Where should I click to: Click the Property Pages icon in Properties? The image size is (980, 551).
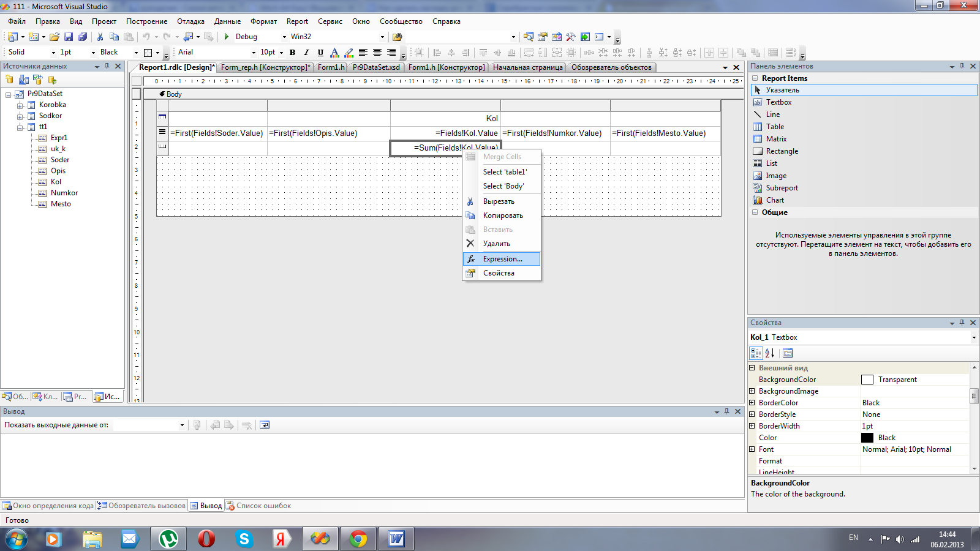click(x=788, y=353)
